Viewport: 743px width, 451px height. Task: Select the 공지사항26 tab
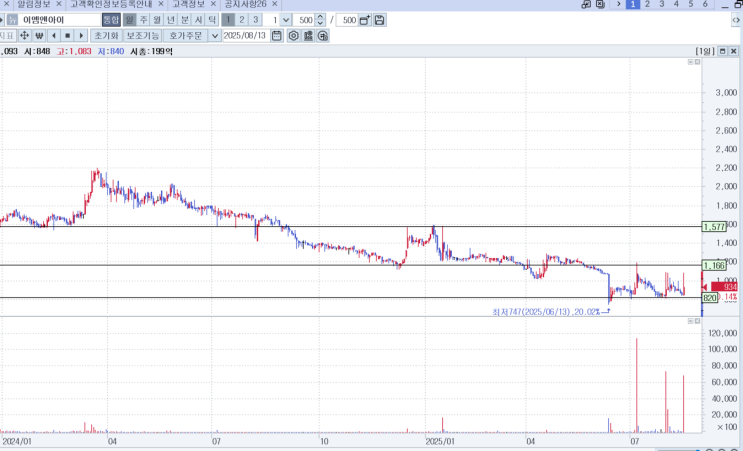click(245, 4)
